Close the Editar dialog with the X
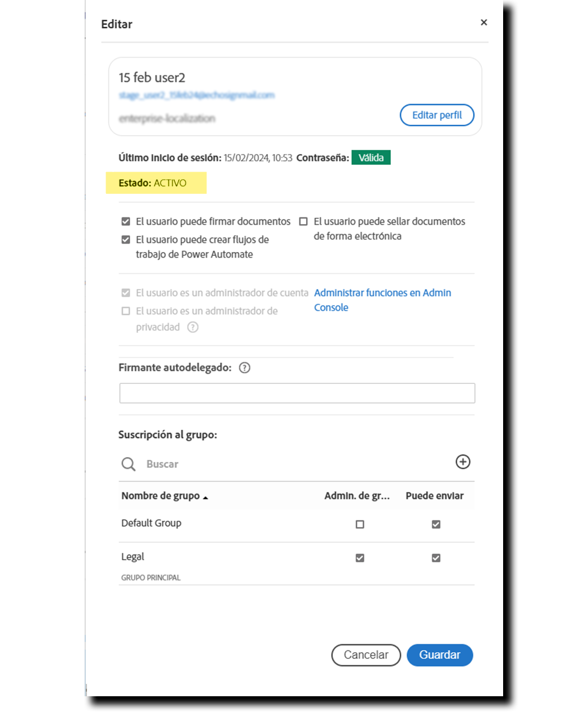Image resolution: width=588 pixels, height=713 pixels. 484,22
